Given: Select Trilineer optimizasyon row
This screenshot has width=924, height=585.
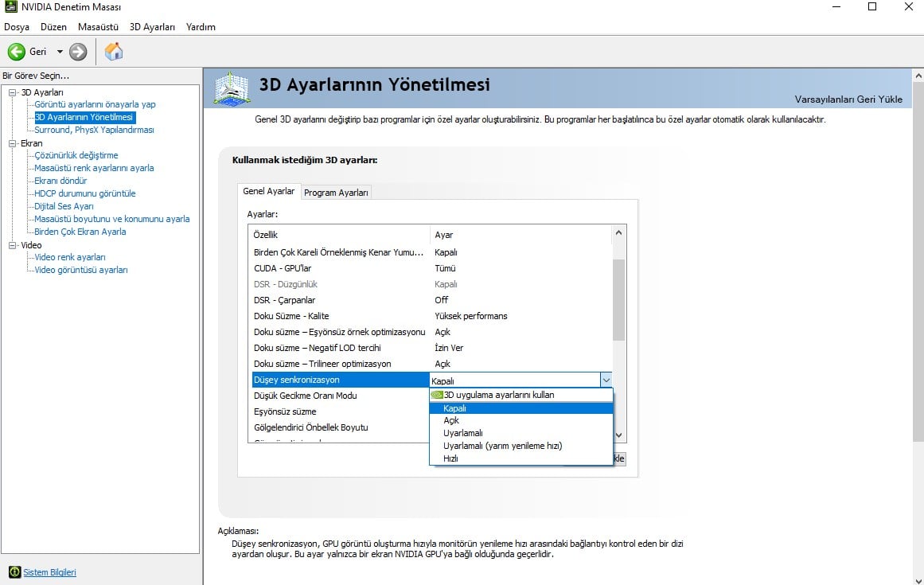Looking at the screenshot, I should pos(431,364).
